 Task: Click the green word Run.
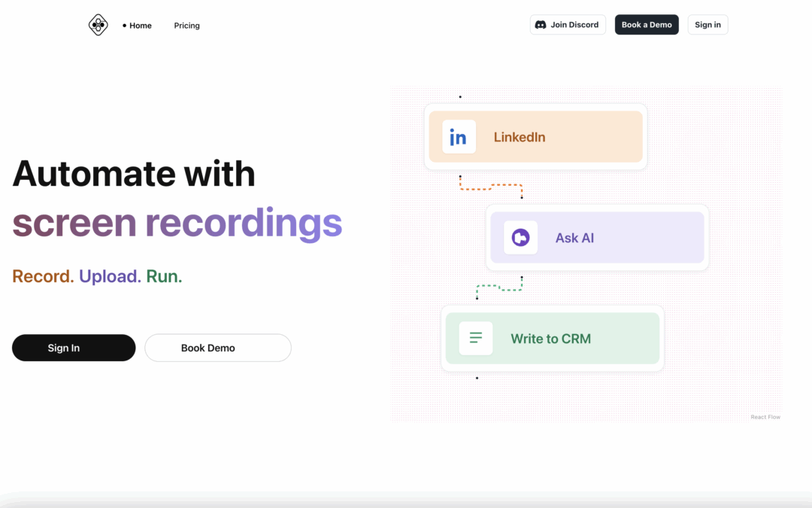point(164,276)
